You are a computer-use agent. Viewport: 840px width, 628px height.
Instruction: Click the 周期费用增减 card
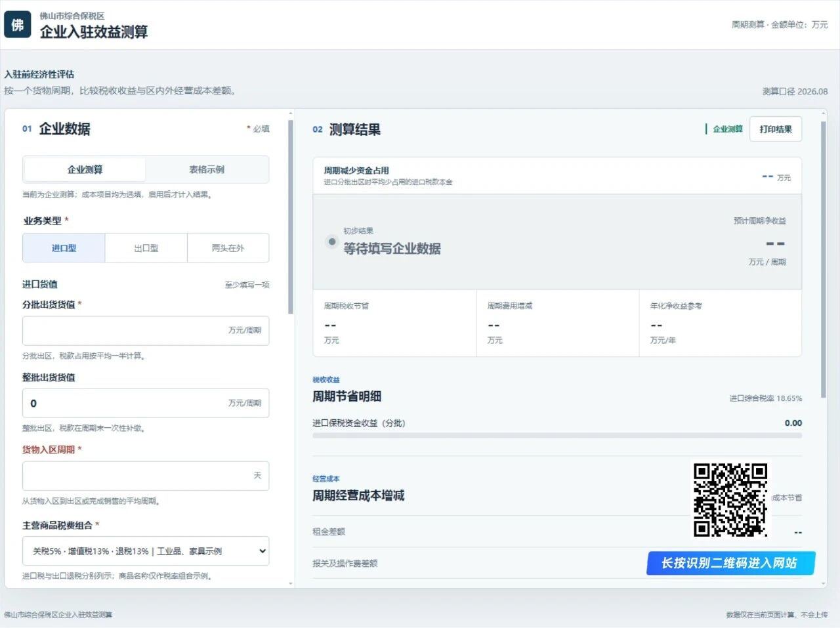558,323
